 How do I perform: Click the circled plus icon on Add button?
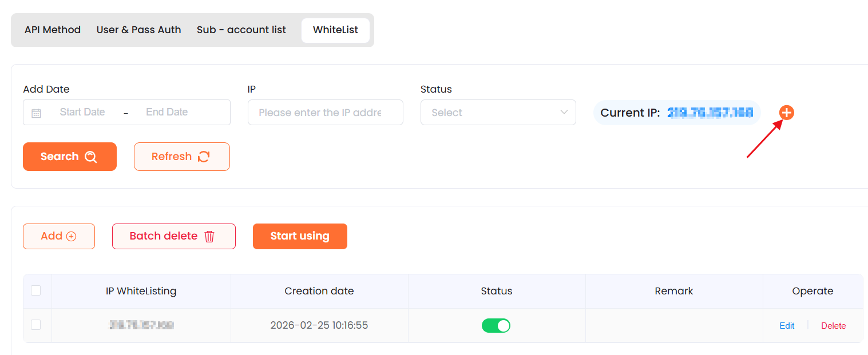(x=72, y=236)
